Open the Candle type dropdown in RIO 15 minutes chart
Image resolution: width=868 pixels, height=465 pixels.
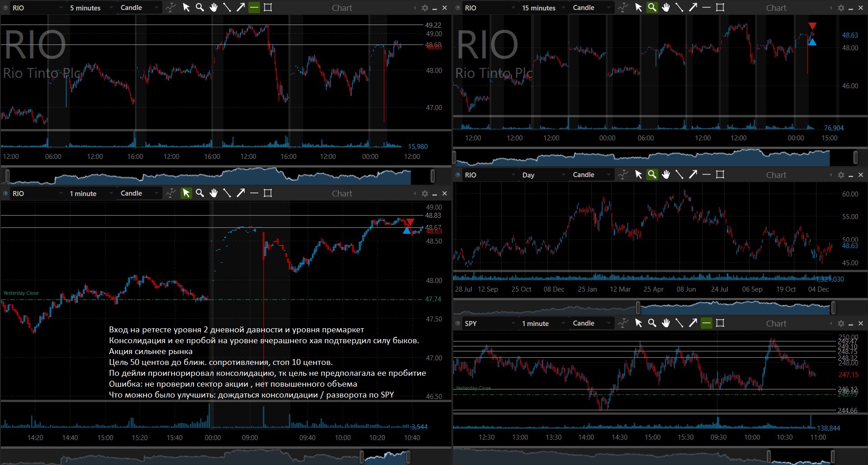[592, 8]
